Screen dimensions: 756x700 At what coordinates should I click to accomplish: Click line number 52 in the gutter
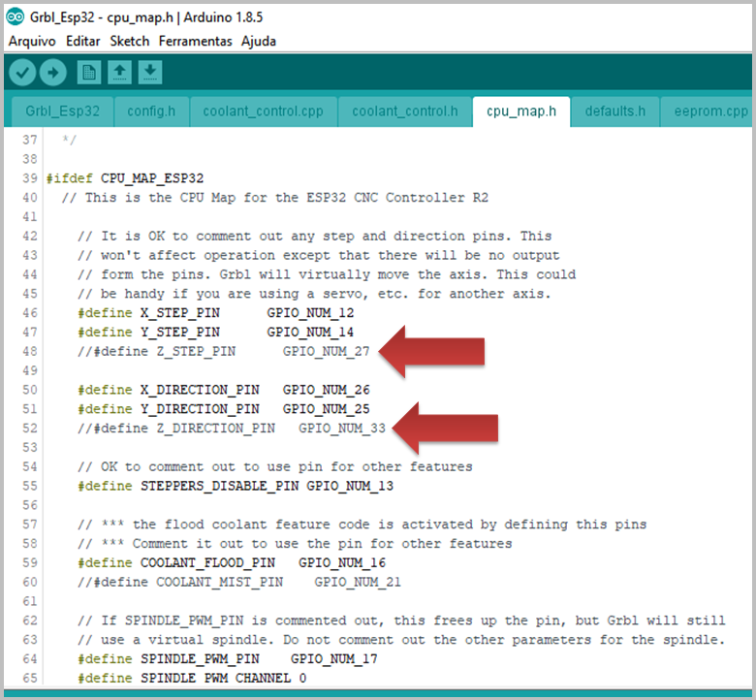click(30, 429)
